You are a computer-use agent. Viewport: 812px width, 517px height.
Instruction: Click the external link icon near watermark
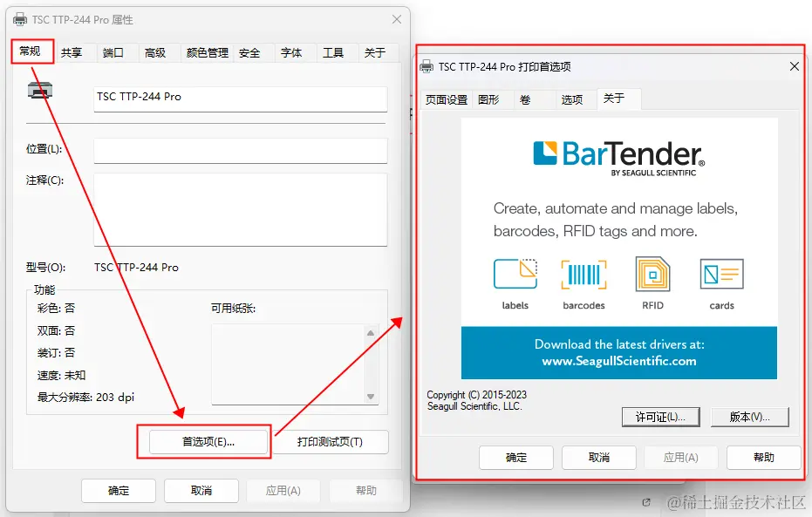coord(645,502)
